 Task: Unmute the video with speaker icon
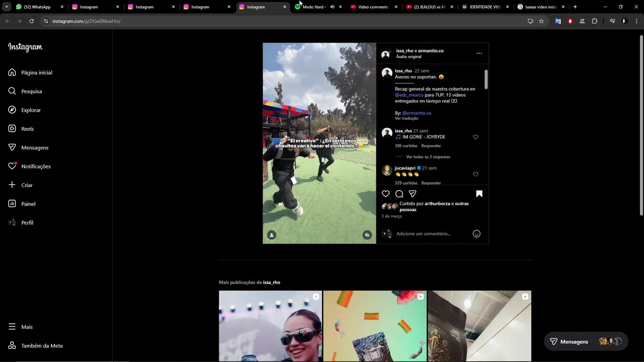click(367, 235)
